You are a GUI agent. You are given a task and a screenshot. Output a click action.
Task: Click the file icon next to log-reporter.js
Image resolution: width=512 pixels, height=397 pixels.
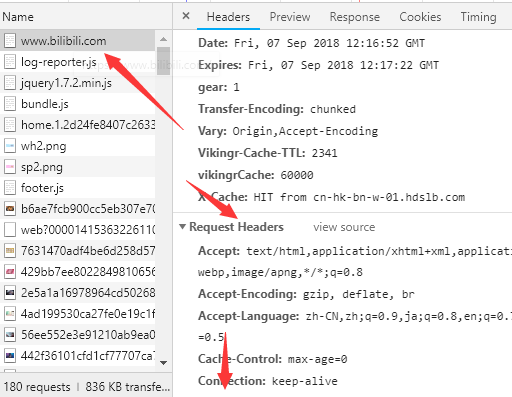click(x=10, y=62)
